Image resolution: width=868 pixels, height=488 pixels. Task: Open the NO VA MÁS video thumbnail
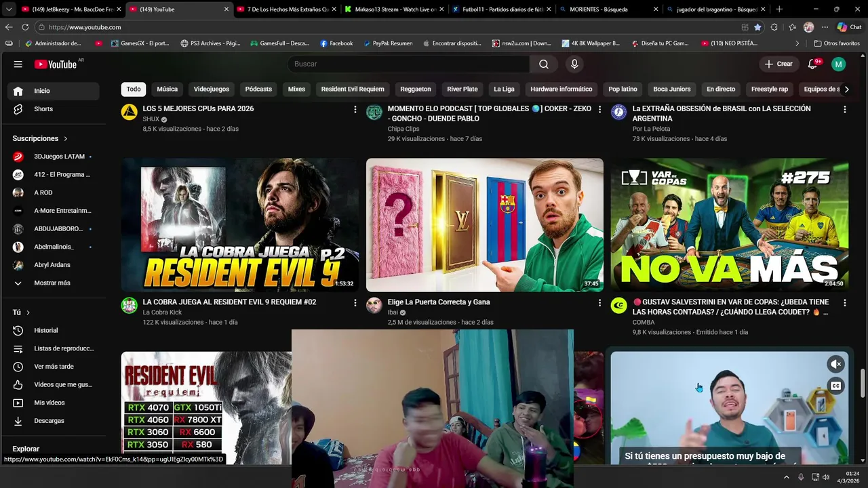pyautogui.click(x=729, y=225)
